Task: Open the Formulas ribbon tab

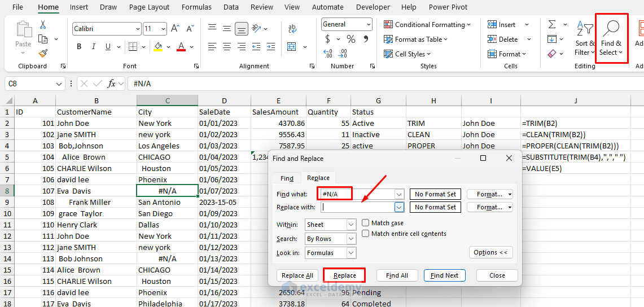Action: (196, 7)
